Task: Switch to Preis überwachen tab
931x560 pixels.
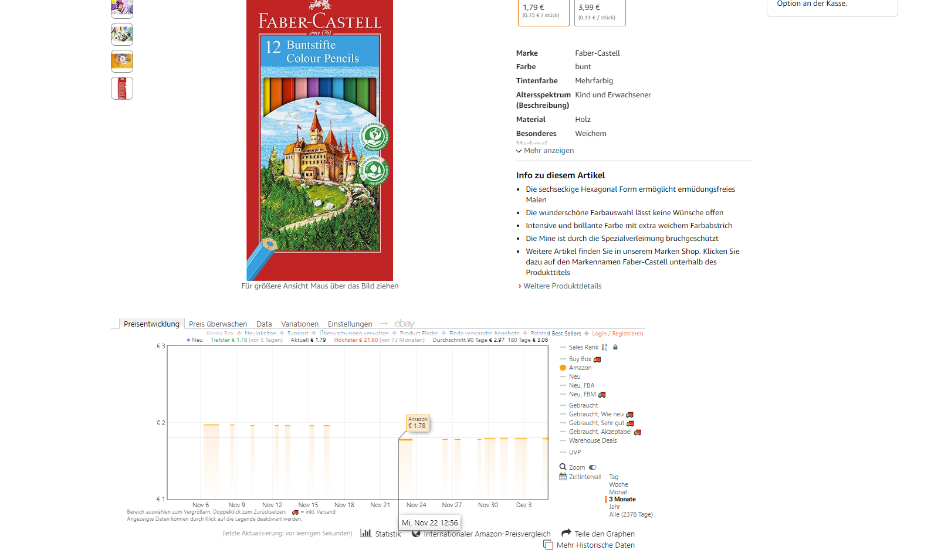Action: [x=218, y=324]
